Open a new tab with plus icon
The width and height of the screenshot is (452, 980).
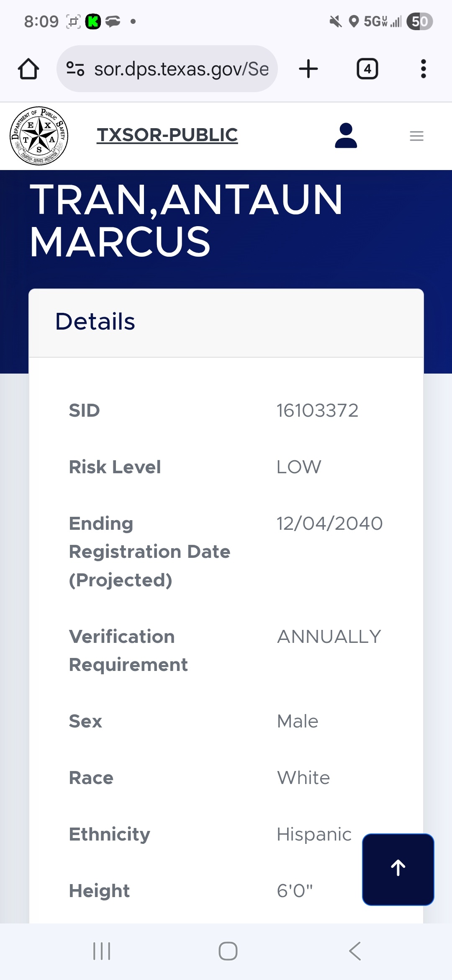coord(308,69)
